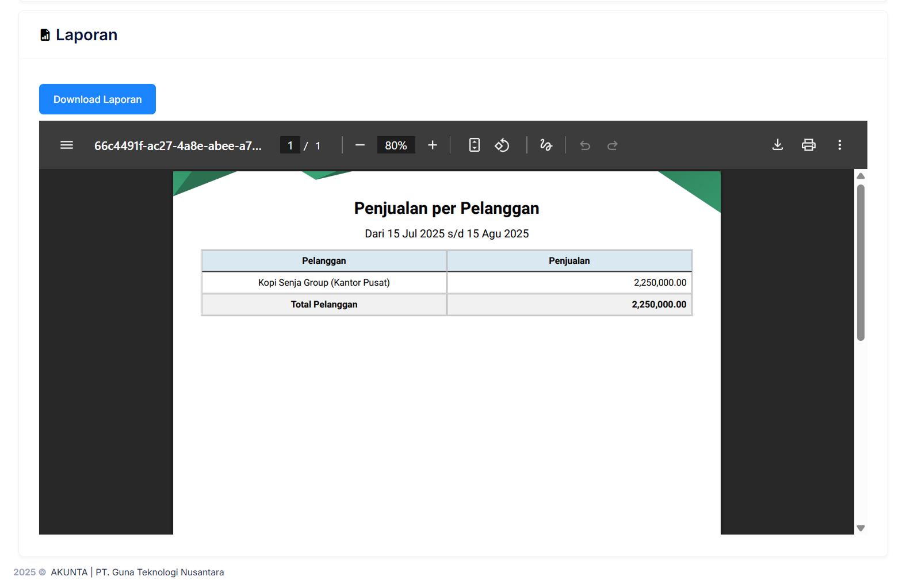Click the scrollbar down arrow
The image size is (914, 588).
coord(861,528)
